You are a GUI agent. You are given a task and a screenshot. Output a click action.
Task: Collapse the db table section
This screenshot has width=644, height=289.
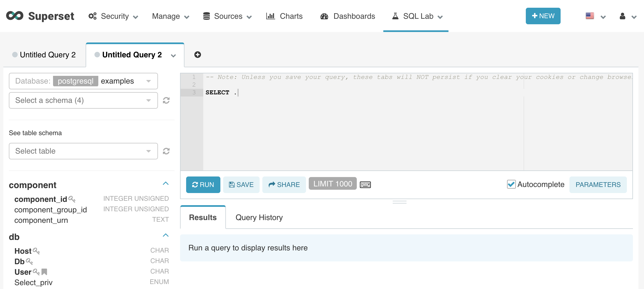click(166, 236)
